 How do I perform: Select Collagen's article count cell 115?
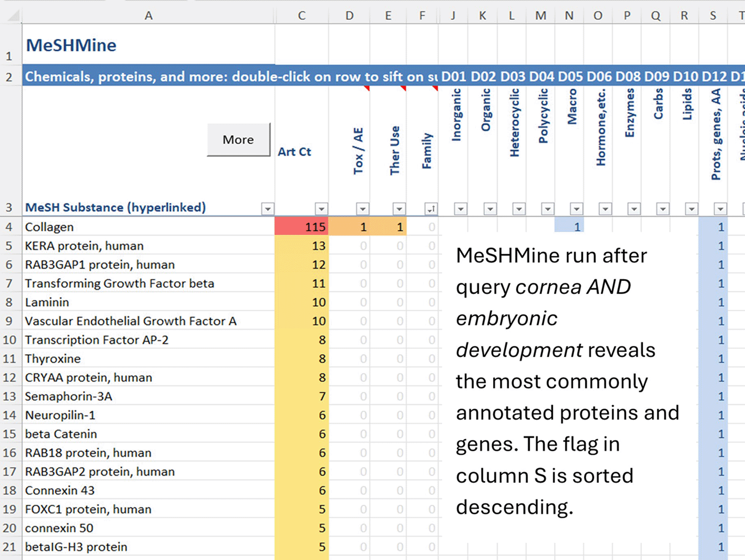(x=301, y=227)
